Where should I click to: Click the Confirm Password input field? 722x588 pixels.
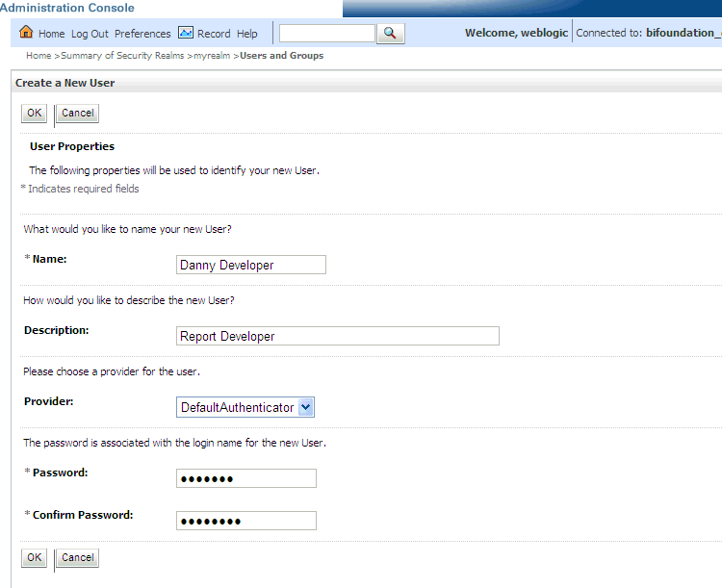(246, 521)
